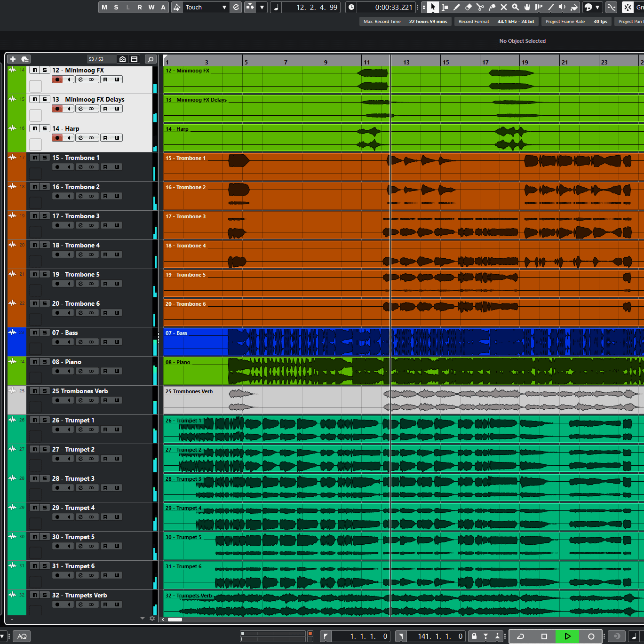The height and width of the screenshot is (644, 644).
Task: Open the Touch automation mode dropdown
Action: coord(224,7)
